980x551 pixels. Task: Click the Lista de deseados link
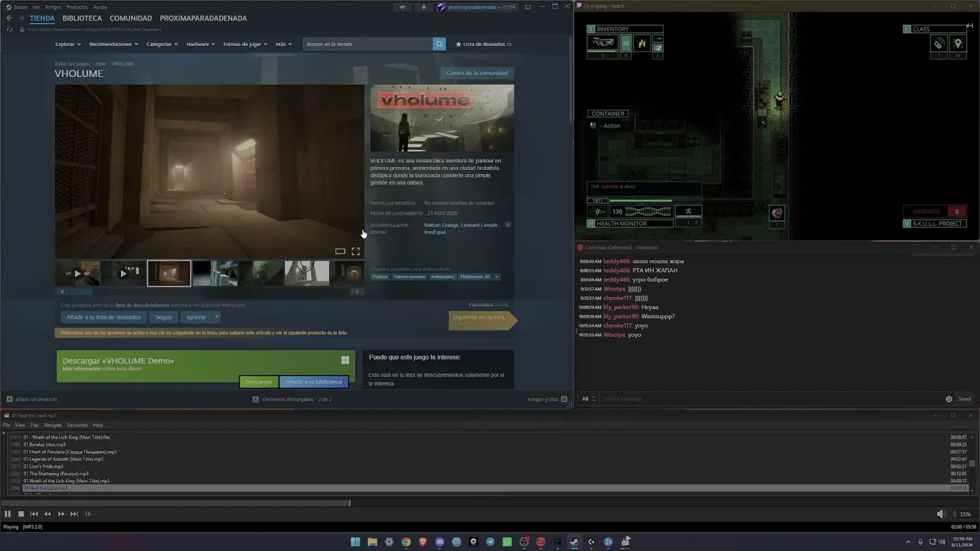(484, 44)
